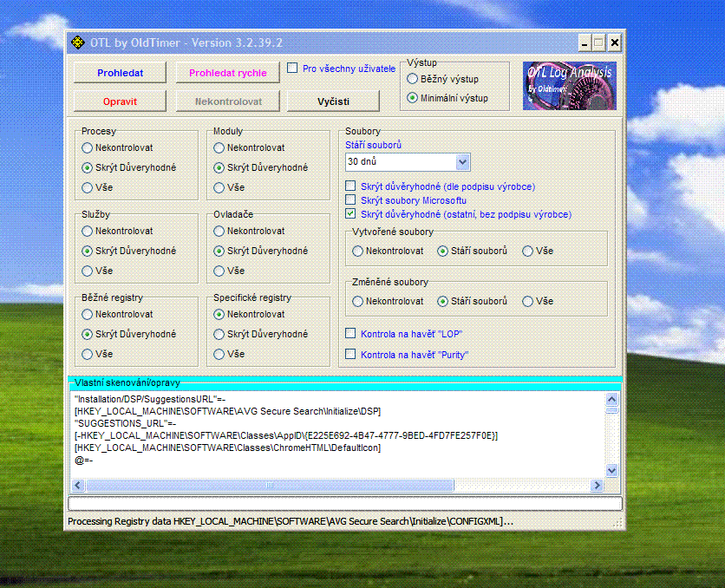Image resolution: width=725 pixels, height=588 pixels.
Task: Click the progress bar below the script box
Action: (x=345, y=503)
